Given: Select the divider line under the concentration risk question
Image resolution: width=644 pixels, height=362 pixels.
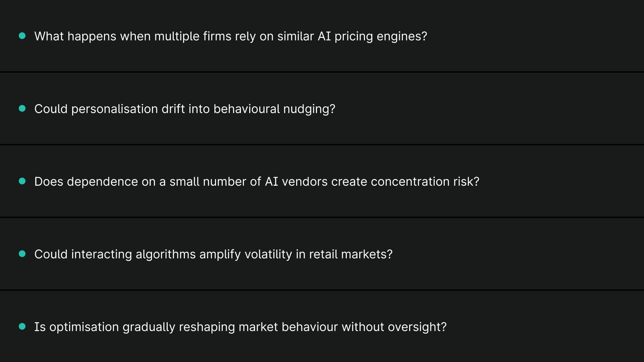Looking at the screenshot, I should 322,217.
